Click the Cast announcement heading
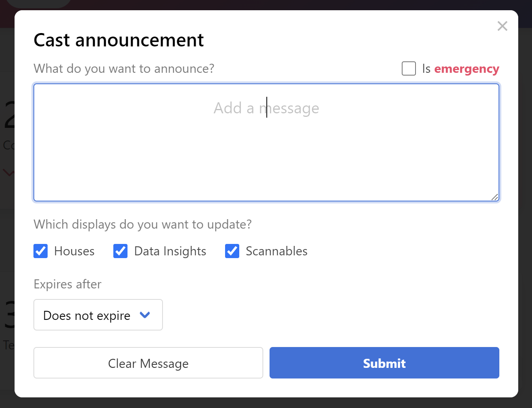Image resolution: width=532 pixels, height=408 pixels. (x=119, y=40)
